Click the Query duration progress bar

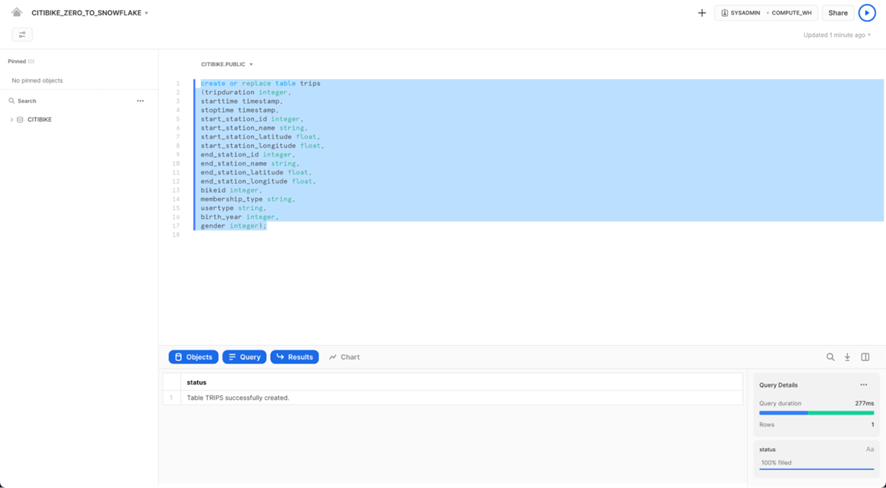coord(816,413)
